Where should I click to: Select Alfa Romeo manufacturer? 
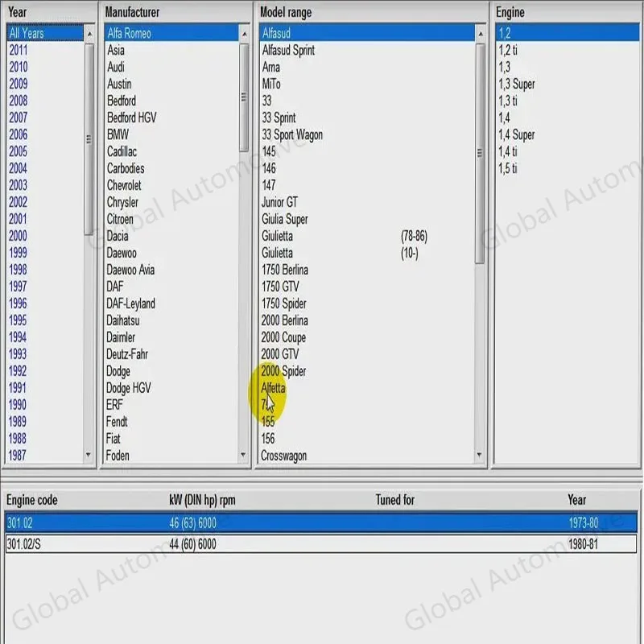[x=171, y=33]
